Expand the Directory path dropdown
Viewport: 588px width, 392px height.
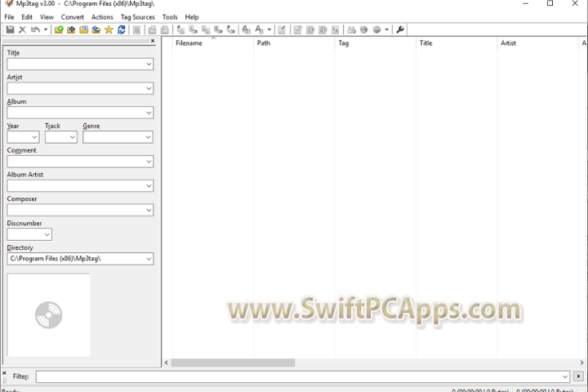pos(149,259)
